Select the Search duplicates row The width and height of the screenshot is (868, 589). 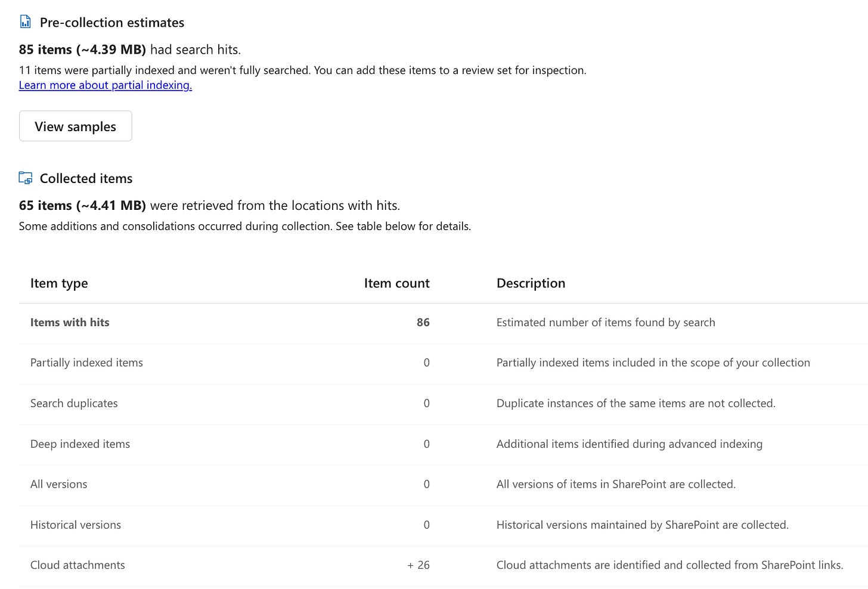(x=74, y=403)
